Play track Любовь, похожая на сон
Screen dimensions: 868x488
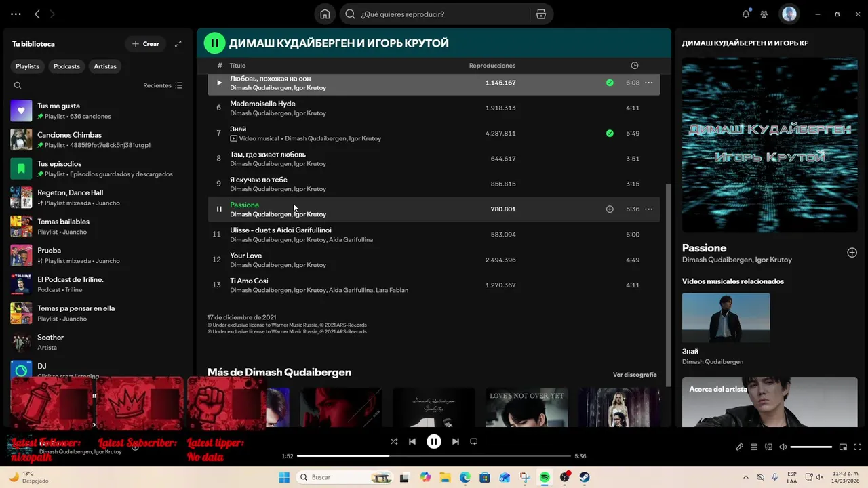[219, 83]
